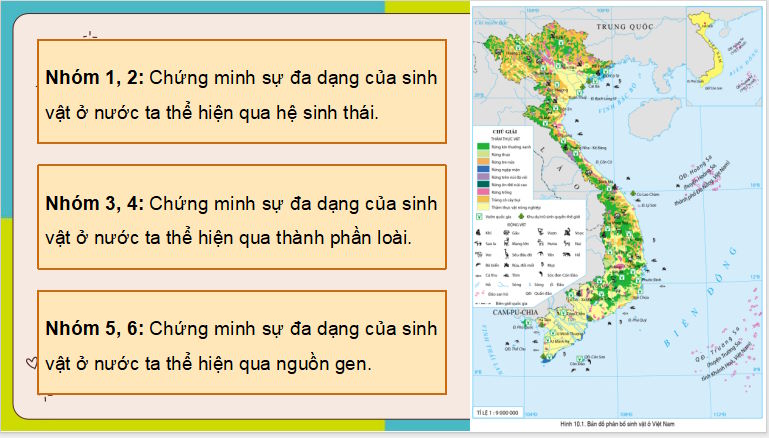Click 'Khu dự trữ sinh quyển thế giới' icon

click(521, 216)
